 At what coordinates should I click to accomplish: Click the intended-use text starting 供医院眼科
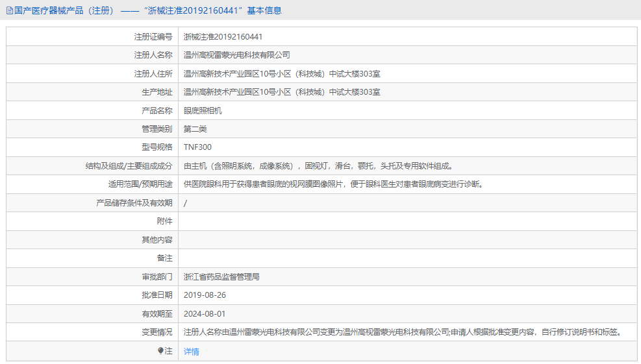(334, 184)
